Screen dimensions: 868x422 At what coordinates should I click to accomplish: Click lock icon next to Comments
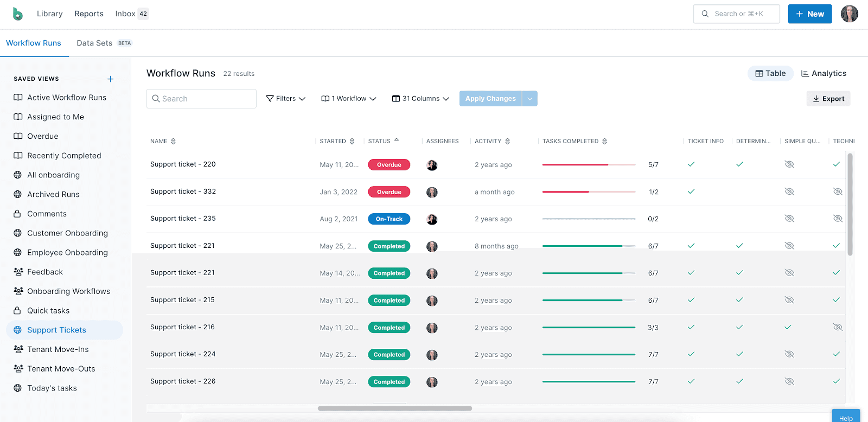[x=18, y=214]
